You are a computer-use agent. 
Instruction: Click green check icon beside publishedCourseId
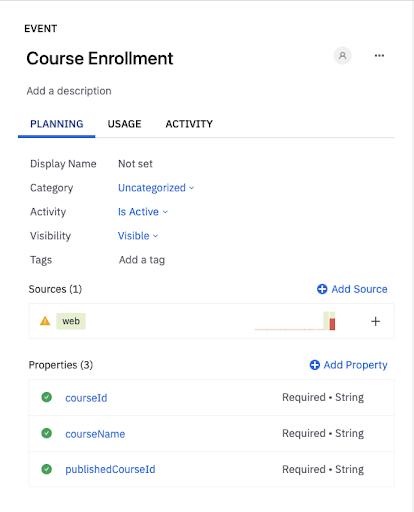pos(47,469)
